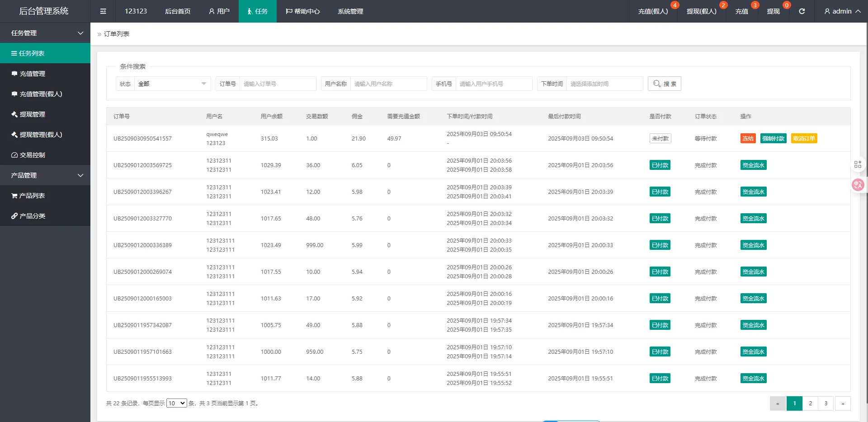Open 提现(假人) notifications with badge 2
This screenshot has width=868, height=422.
click(x=701, y=11)
